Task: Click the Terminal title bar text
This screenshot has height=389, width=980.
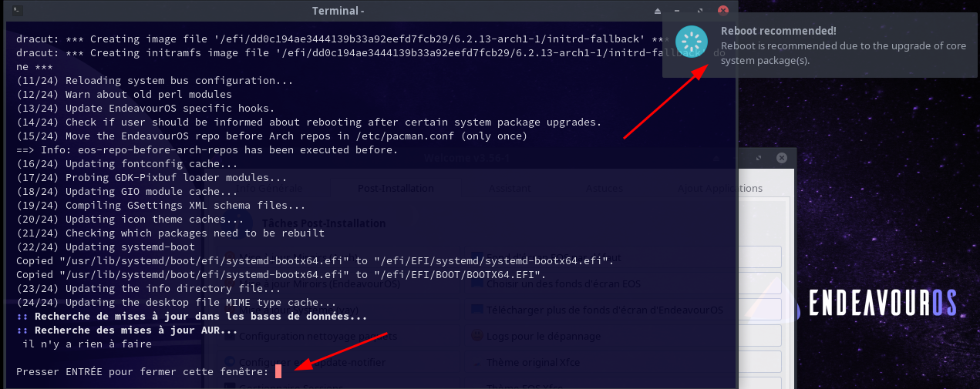Action: (x=338, y=11)
